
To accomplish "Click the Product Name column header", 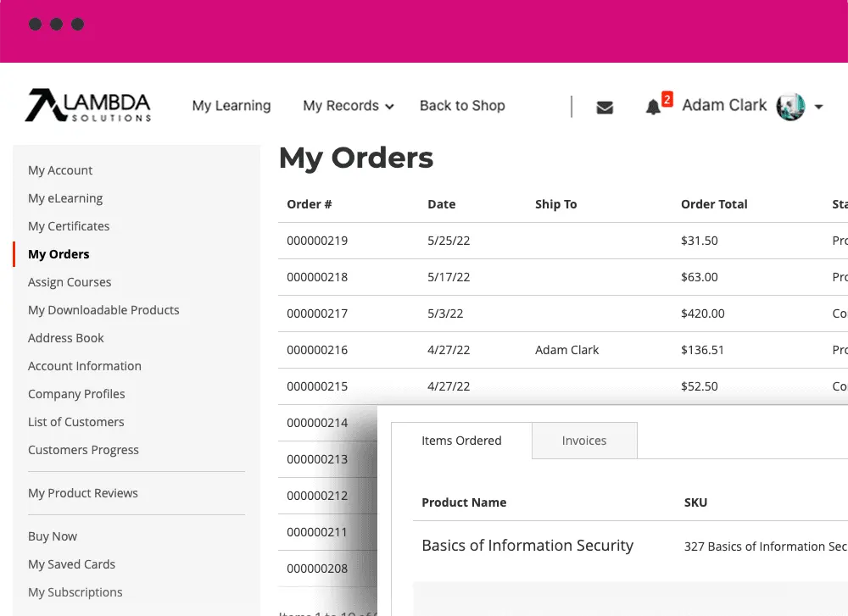I will pos(464,502).
